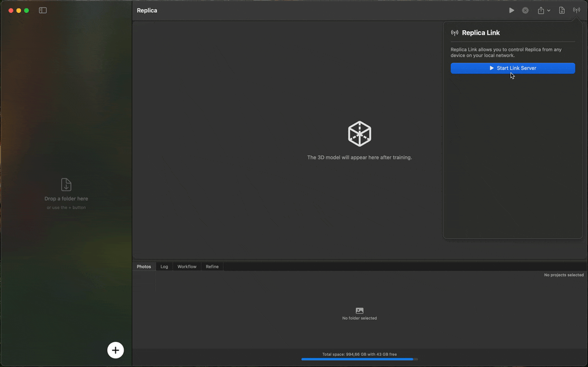Select the Refine tab
The image size is (588, 367).
coord(212,267)
